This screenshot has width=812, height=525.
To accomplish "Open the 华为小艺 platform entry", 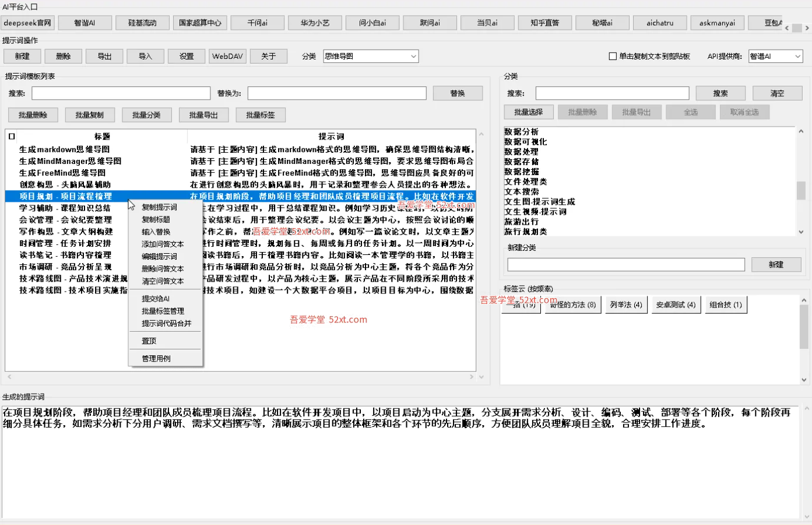I will point(315,23).
